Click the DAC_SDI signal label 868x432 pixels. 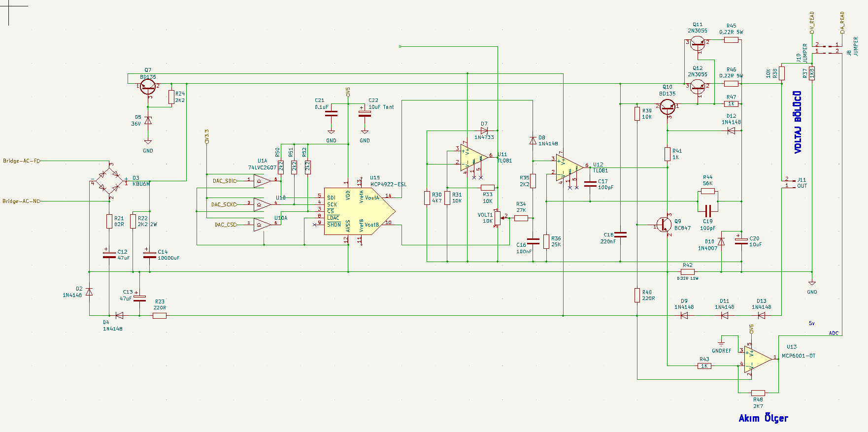224,181
